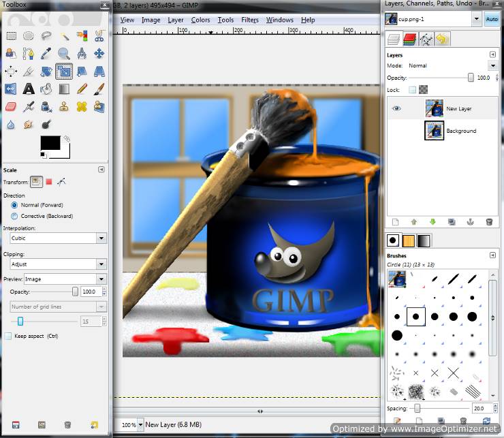Select the Rotate tool
This screenshot has width=504, height=438.
tap(46, 71)
